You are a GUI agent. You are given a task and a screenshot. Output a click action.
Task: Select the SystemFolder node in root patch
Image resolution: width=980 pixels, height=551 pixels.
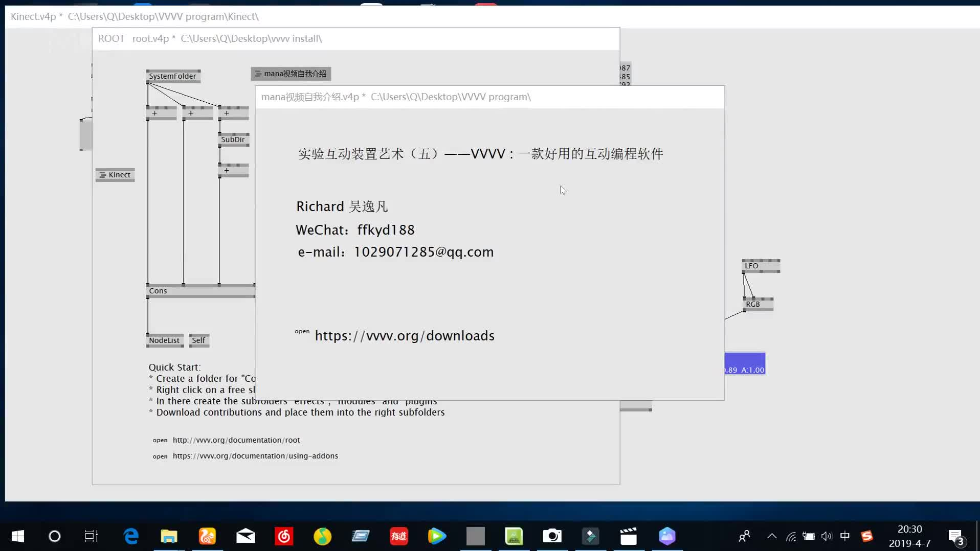173,76
